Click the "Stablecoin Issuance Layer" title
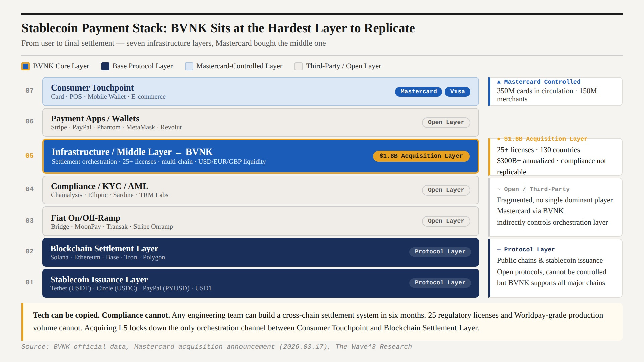This screenshot has height=362, width=644. [x=99, y=280]
